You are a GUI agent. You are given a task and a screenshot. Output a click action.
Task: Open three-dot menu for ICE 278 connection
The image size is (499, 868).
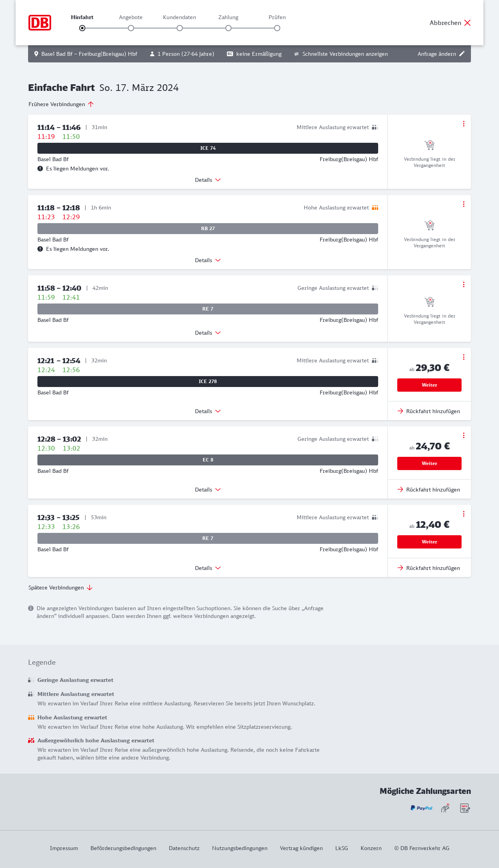[464, 357]
